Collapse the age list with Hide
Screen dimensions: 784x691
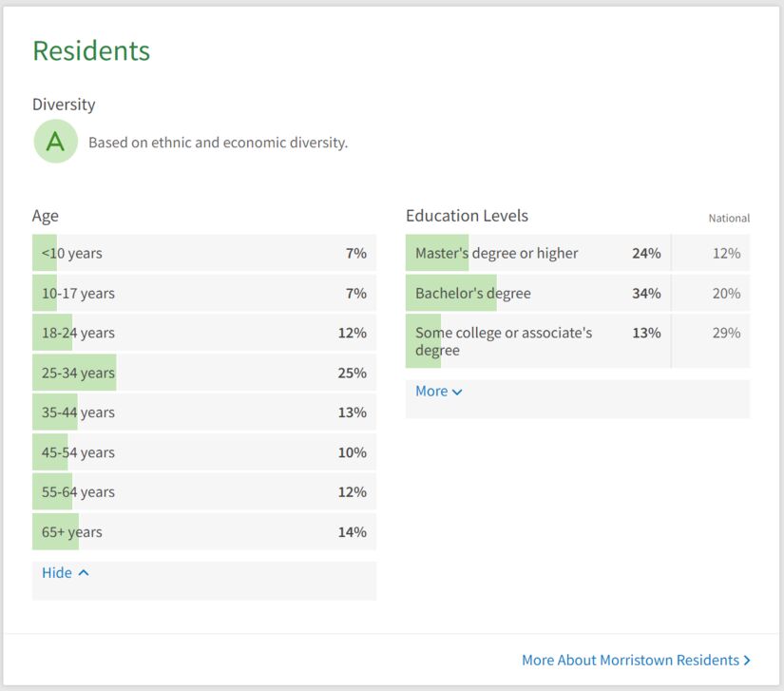(x=57, y=572)
